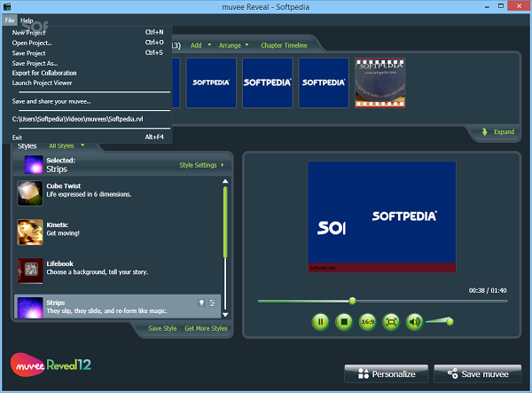Image resolution: width=532 pixels, height=393 pixels.
Task: Click the selected Strips style preview icon
Action: pyautogui.click(x=34, y=165)
